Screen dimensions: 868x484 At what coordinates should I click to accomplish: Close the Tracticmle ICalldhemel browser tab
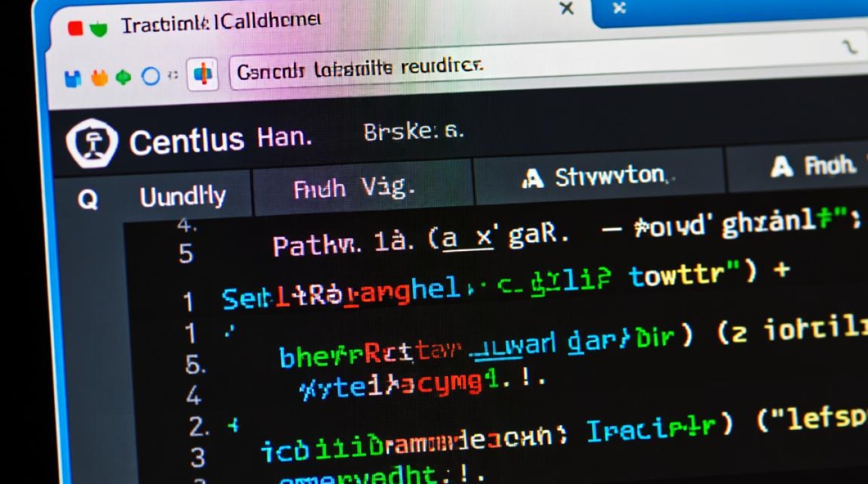point(566,8)
